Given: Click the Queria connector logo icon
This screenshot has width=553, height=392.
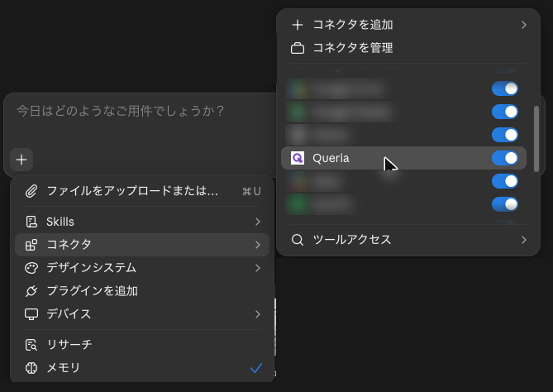Looking at the screenshot, I should coord(298,158).
